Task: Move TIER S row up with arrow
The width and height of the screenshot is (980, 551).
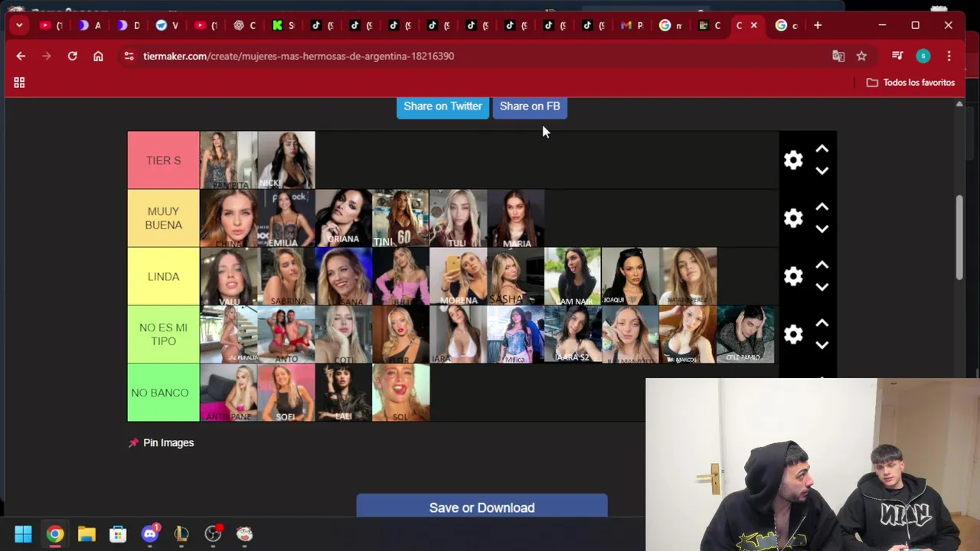Action: [x=822, y=149]
